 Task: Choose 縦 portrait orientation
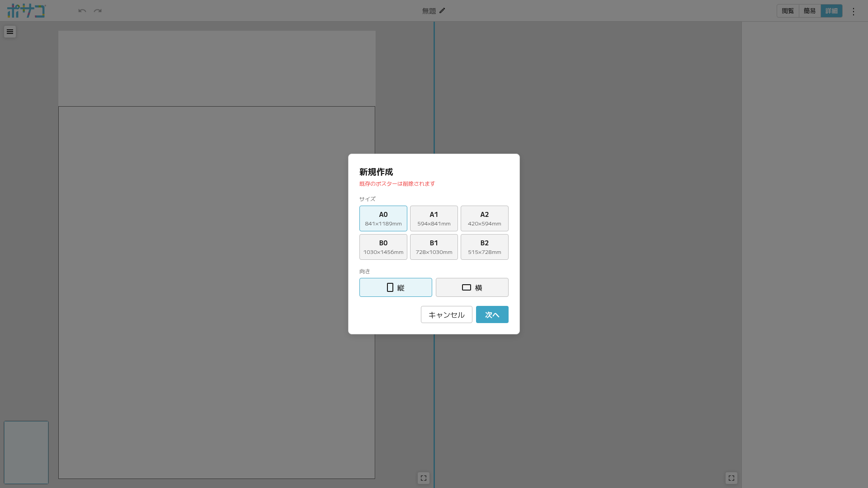pos(396,287)
